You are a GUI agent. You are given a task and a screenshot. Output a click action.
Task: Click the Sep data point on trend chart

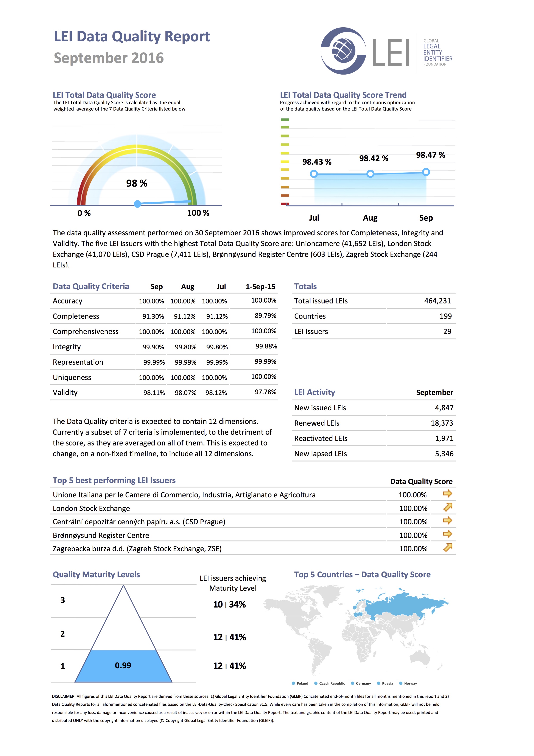pos(426,172)
